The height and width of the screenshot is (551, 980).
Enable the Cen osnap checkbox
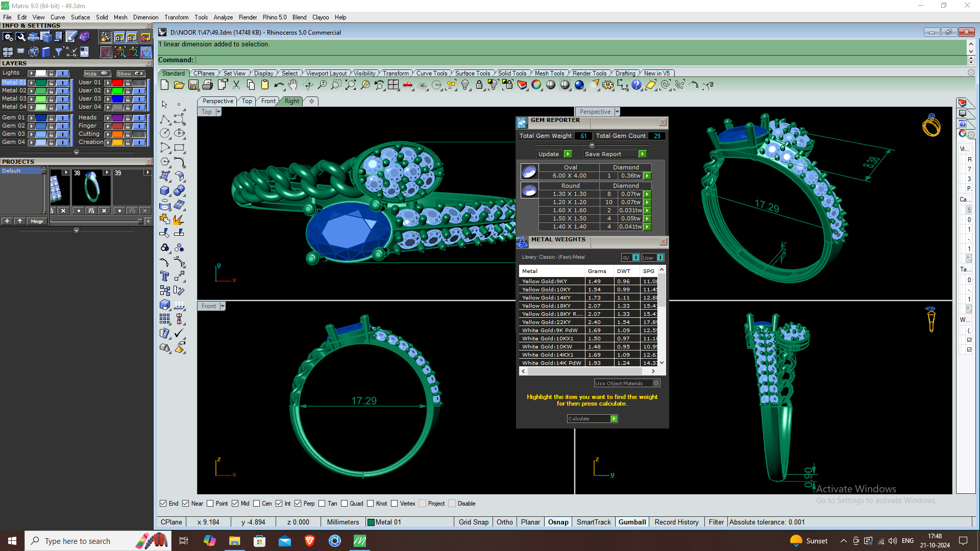click(x=257, y=504)
